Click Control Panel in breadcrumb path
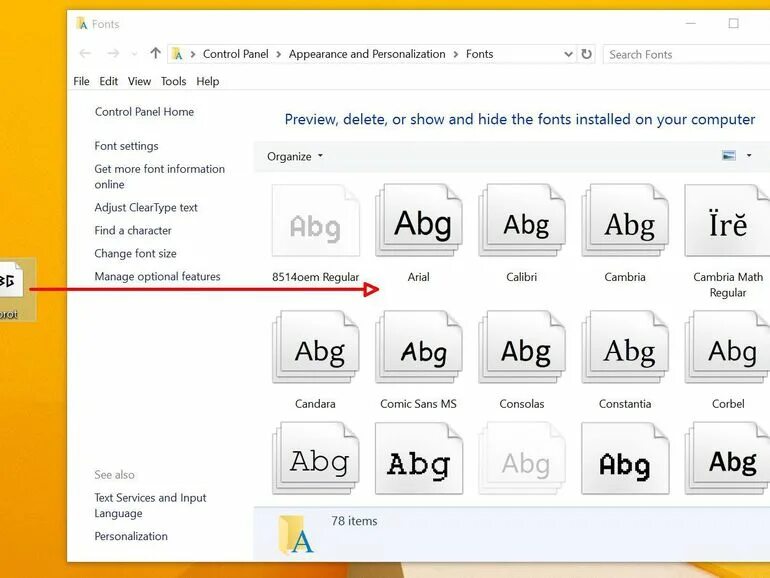This screenshot has width=770, height=578. click(236, 54)
